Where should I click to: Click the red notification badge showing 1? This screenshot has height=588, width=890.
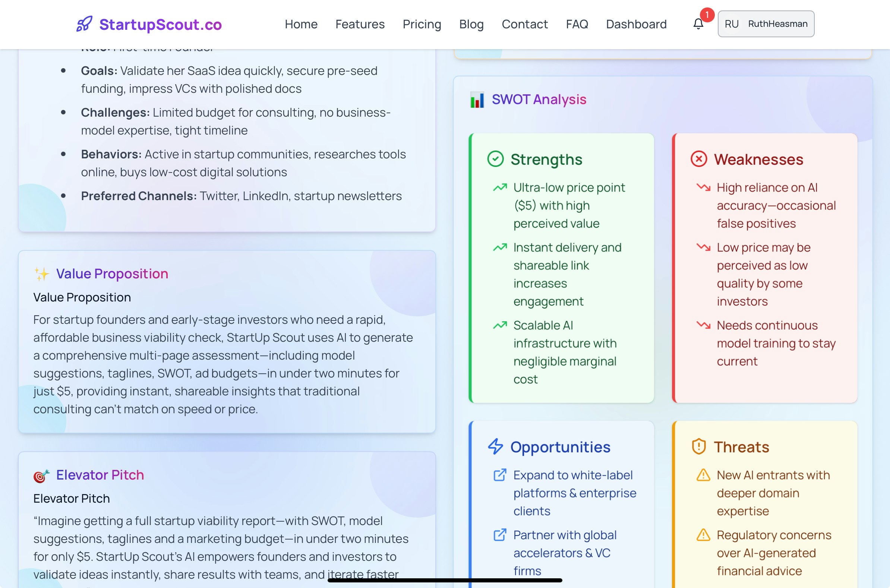(707, 15)
